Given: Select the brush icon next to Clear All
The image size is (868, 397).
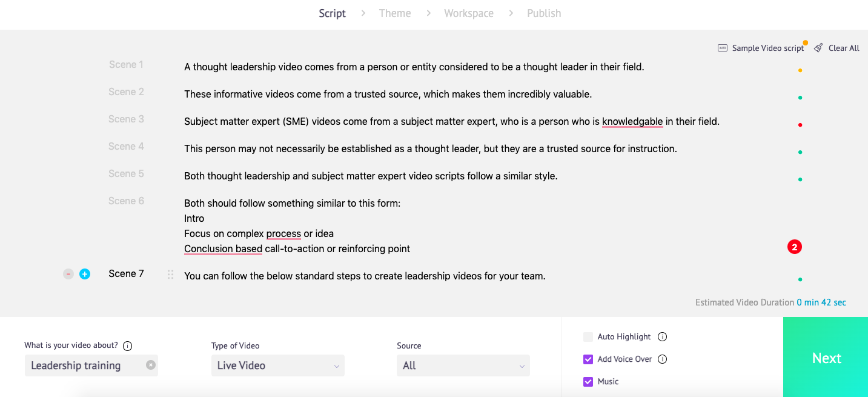Looking at the screenshot, I should pyautogui.click(x=818, y=47).
